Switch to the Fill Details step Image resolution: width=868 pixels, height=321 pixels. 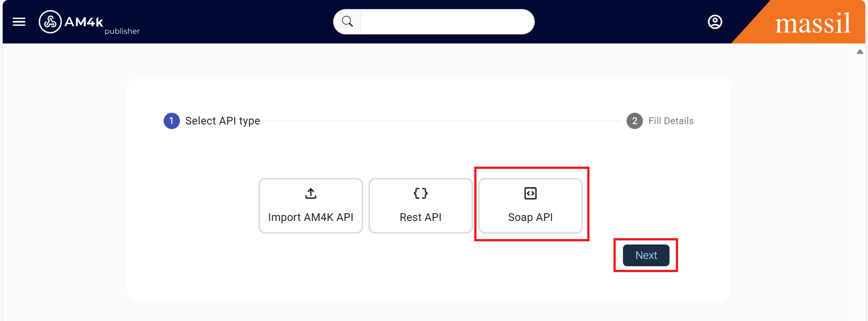671,121
